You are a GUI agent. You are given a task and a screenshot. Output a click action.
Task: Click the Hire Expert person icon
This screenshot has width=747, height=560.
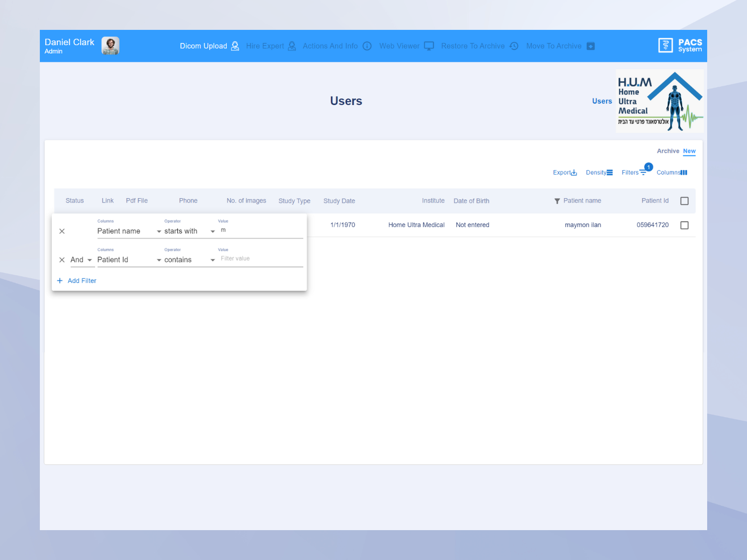tap(292, 46)
